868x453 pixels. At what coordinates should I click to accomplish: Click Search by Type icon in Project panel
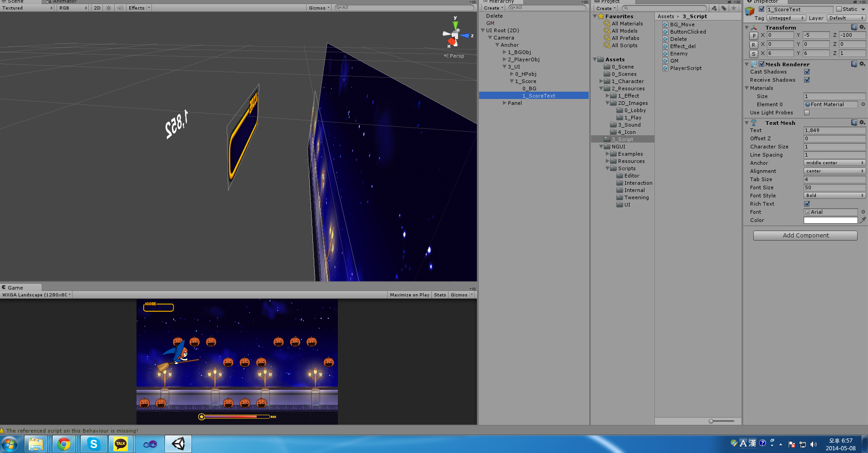714,8
